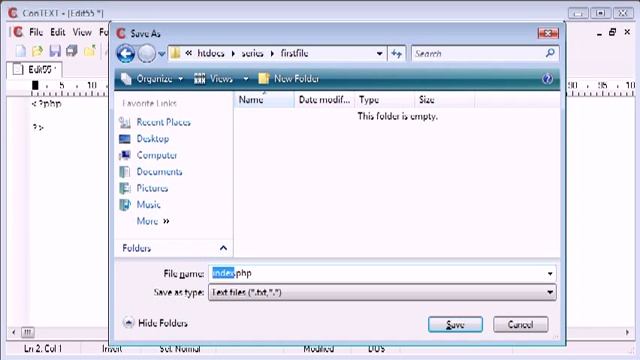The height and width of the screenshot is (360, 640).
Task: Create a New Folder
Action: (x=289, y=79)
